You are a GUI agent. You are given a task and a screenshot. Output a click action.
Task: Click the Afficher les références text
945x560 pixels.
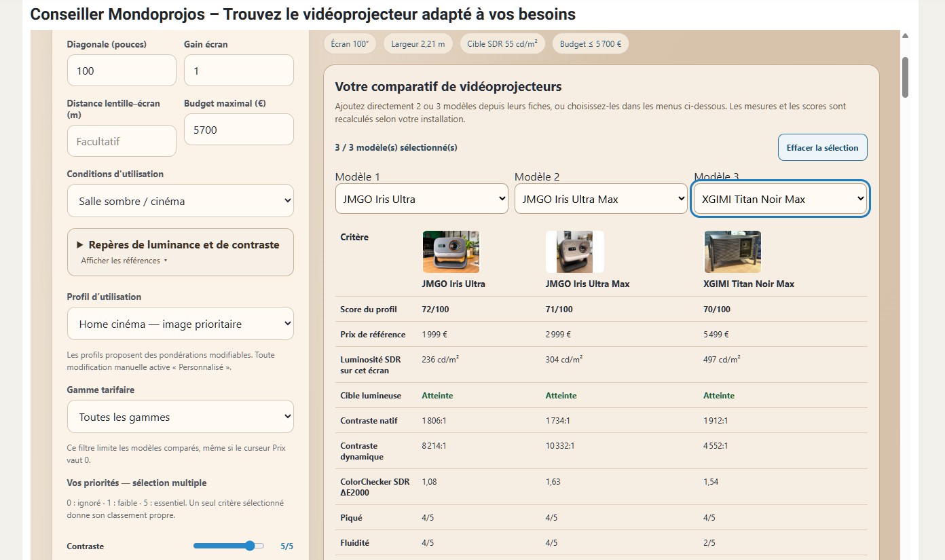click(x=121, y=261)
